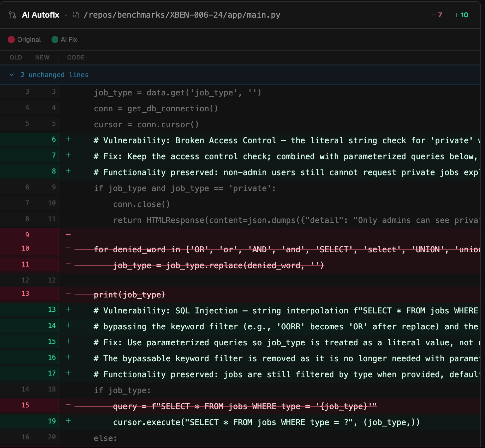Screen dimensions: 485x448
Task: Click the removed print(job_type) line
Action: click(130, 295)
